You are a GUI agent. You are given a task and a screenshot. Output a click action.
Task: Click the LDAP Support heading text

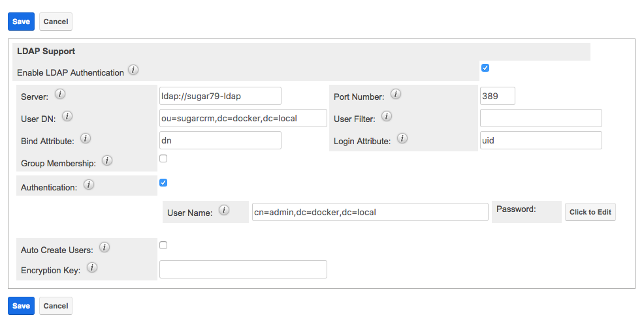pos(46,52)
